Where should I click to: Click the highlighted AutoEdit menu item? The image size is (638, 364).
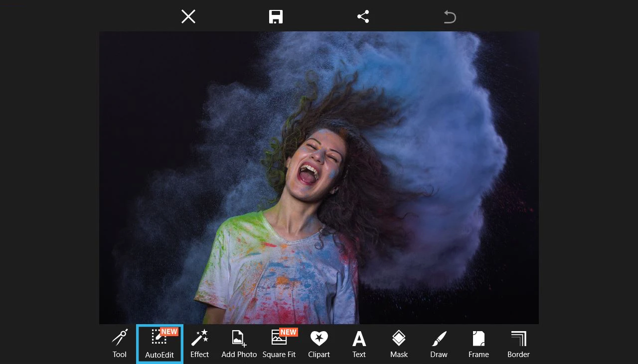(159, 344)
